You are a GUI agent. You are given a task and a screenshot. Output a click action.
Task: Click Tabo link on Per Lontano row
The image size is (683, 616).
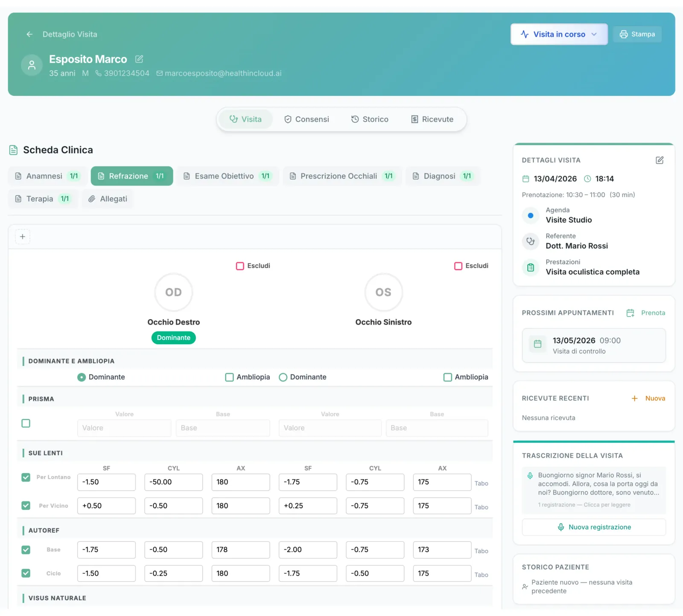pos(481,483)
